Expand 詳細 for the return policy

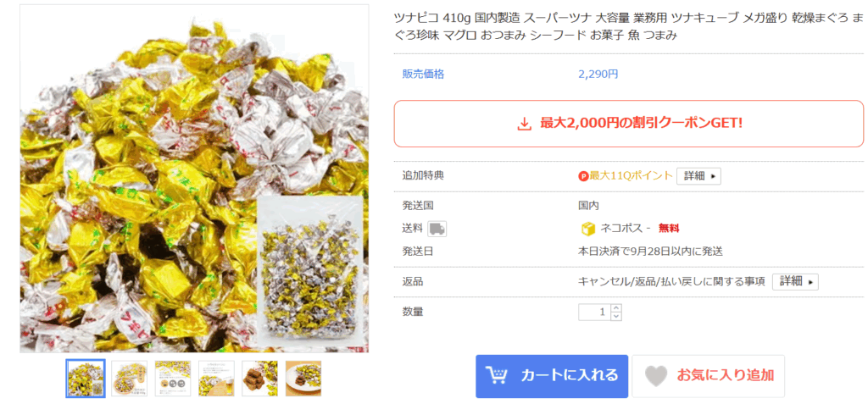point(795,282)
